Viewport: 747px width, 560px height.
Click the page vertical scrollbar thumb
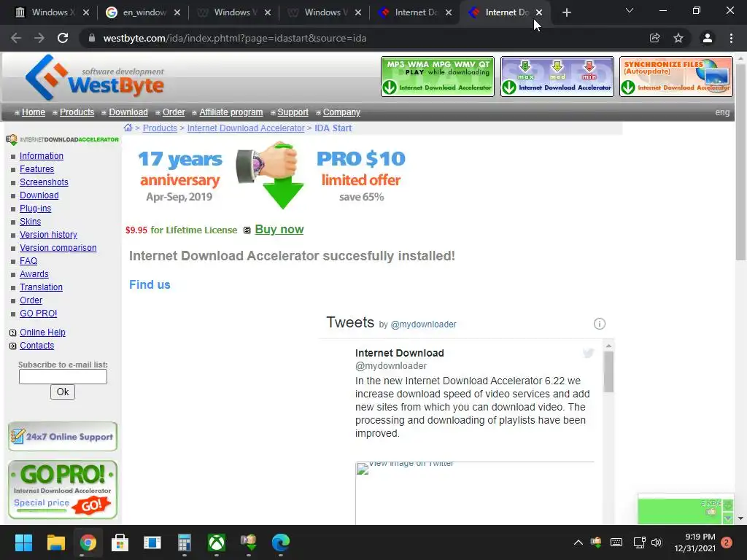coord(740,162)
